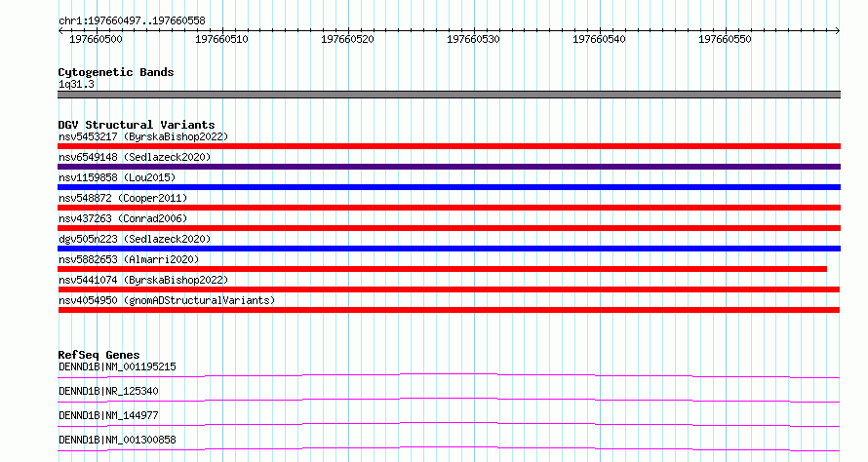Click red bar under nsv5453217
This screenshot has height=462, width=868.
(x=449, y=146)
